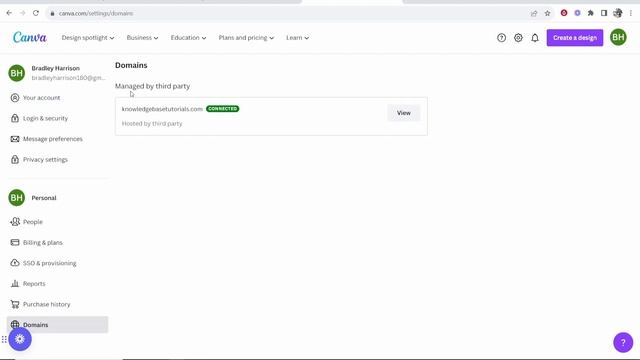Click the help question mark icon in header
Viewport: 640px width, 360px height.
501,38
